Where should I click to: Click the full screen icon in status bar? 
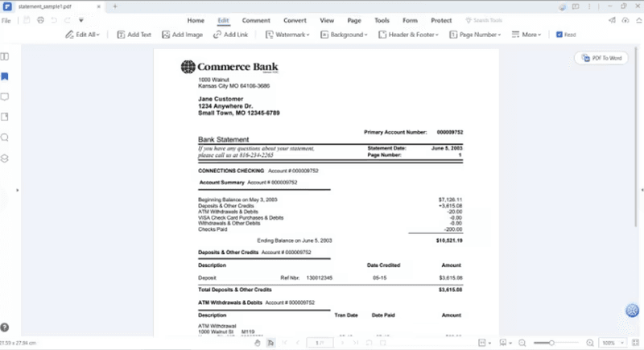(x=635, y=343)
